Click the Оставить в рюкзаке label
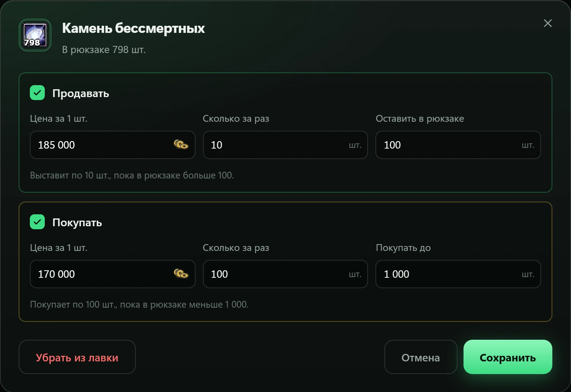Screen dimensions: 571x392 point(420,119)
